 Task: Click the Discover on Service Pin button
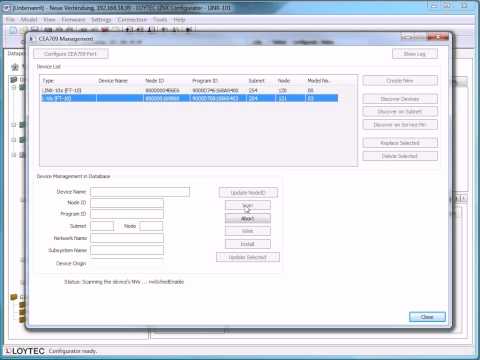400,125
